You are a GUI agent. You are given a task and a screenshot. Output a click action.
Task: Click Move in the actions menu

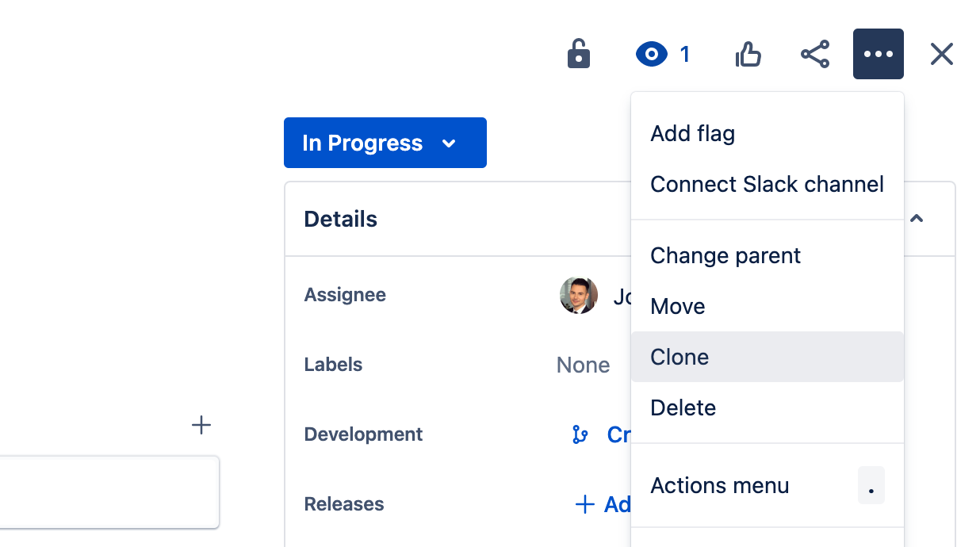[677, 306]
